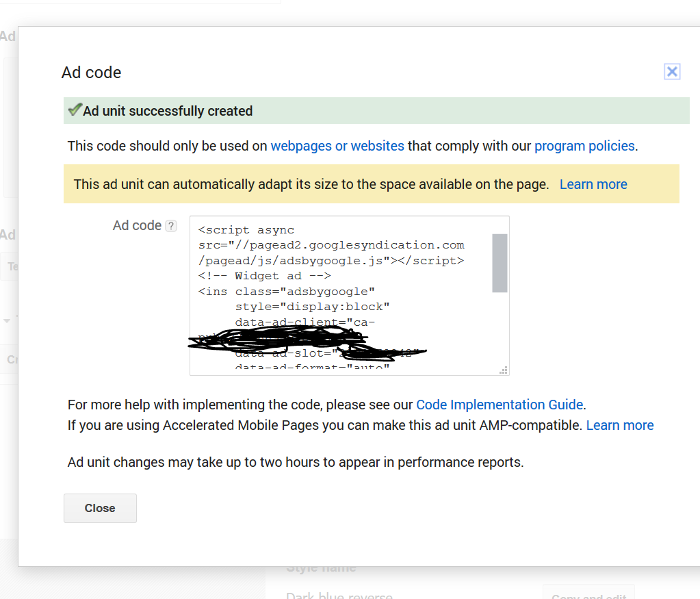The height and width of the screenshot is (599, 700).
Task: Open the 'program policies' link
Action: pos(584,146)
